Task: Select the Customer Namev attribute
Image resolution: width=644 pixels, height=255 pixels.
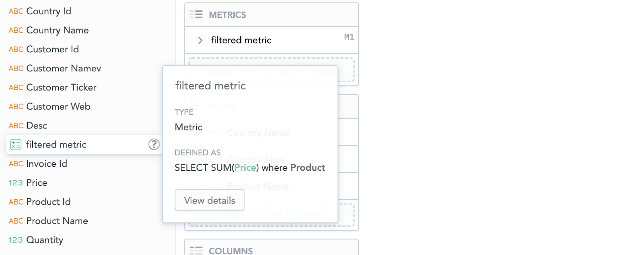Action: click(63, 68)
